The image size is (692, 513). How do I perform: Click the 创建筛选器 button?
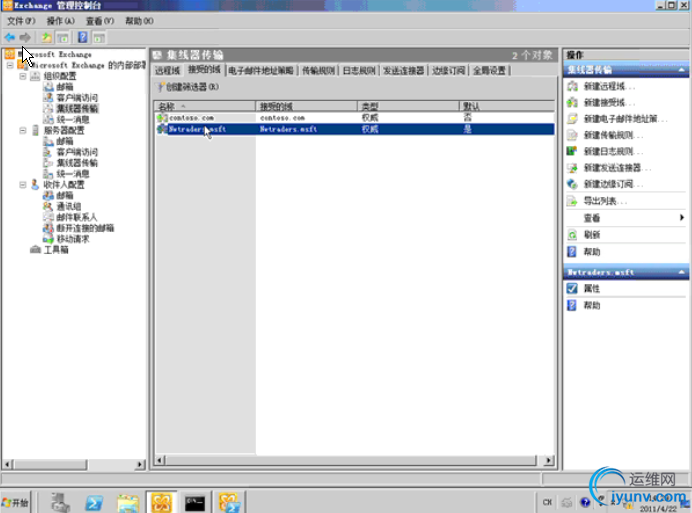[188, 87]
